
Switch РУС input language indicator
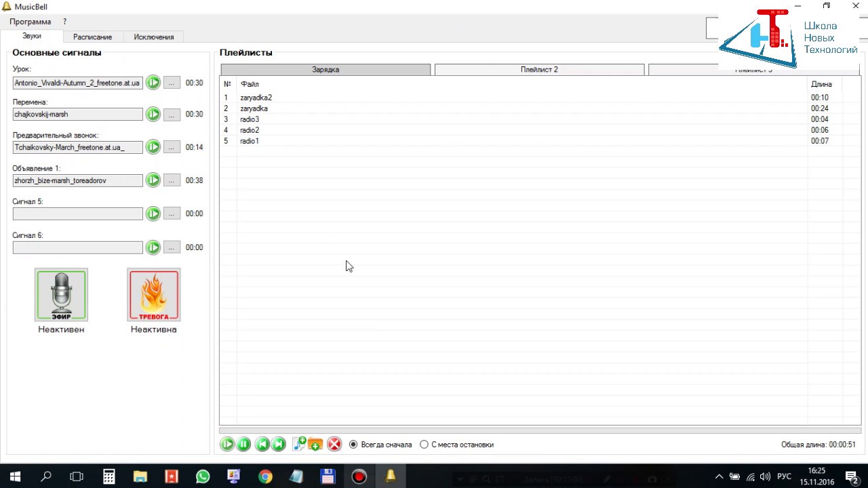784,476
